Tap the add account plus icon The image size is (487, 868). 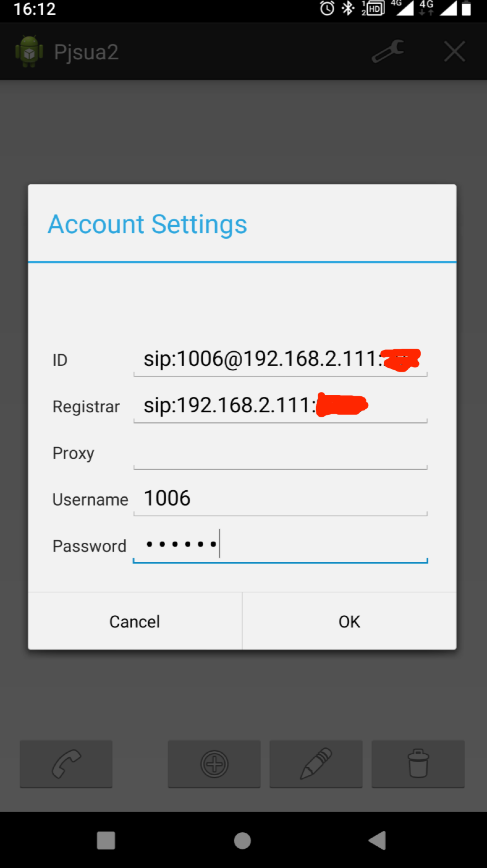coord(214,763)
